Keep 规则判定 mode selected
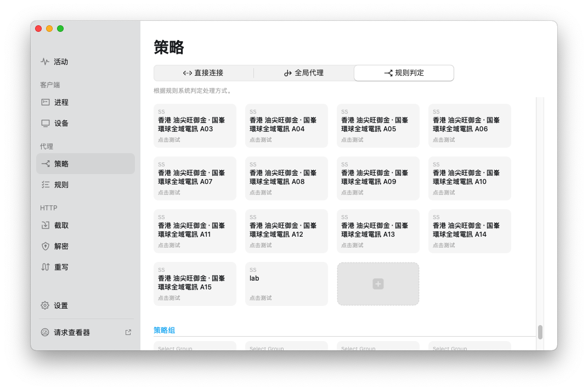 point(404,72)
